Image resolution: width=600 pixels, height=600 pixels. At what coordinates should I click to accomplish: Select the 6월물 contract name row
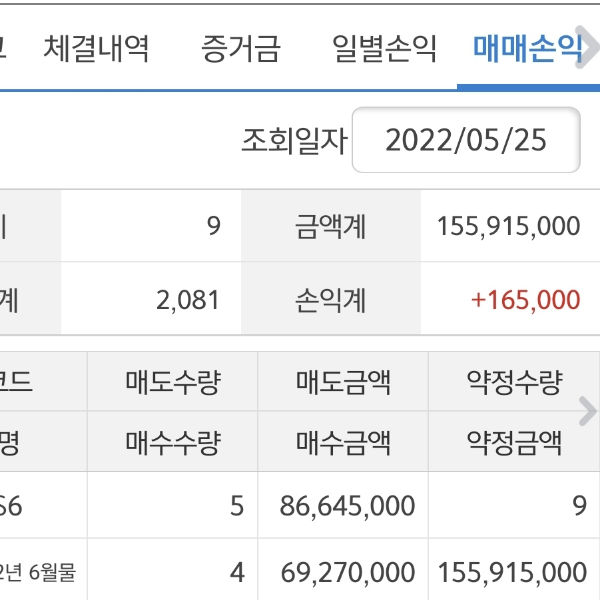tap(40, 573)
